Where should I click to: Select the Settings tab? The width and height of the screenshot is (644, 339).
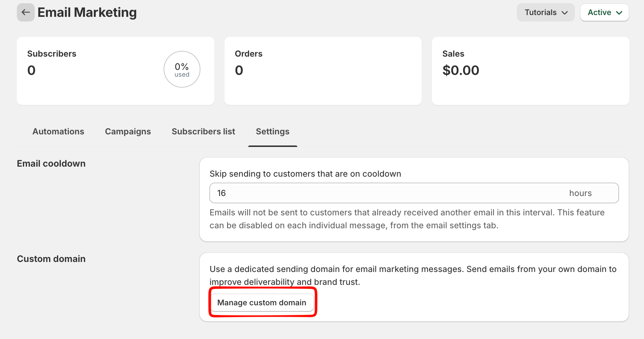[x=273, y=132]
